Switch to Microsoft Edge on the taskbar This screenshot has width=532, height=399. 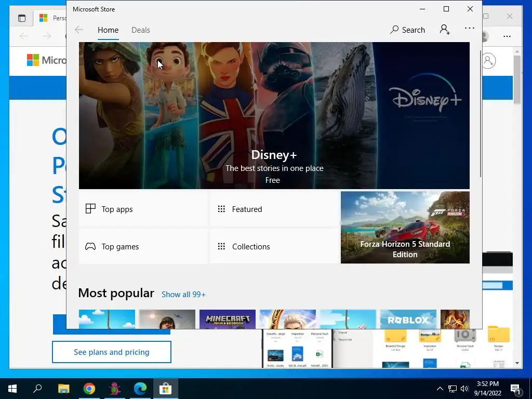140,389
